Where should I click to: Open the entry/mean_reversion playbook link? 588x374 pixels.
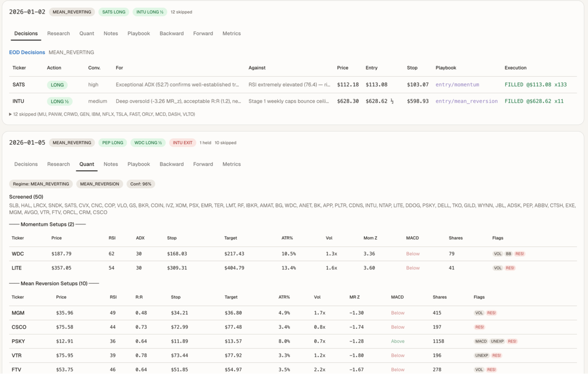466,101
